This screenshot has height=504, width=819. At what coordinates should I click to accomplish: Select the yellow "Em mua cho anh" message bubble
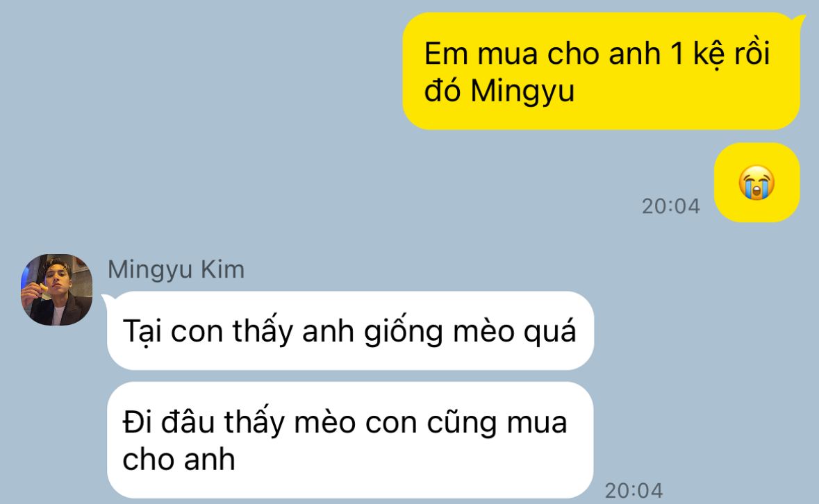pyautogui.click(x=601, y=71)
